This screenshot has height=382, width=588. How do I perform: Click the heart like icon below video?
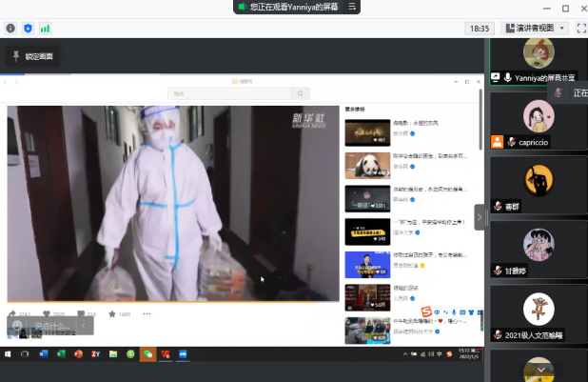pos(47,313)
